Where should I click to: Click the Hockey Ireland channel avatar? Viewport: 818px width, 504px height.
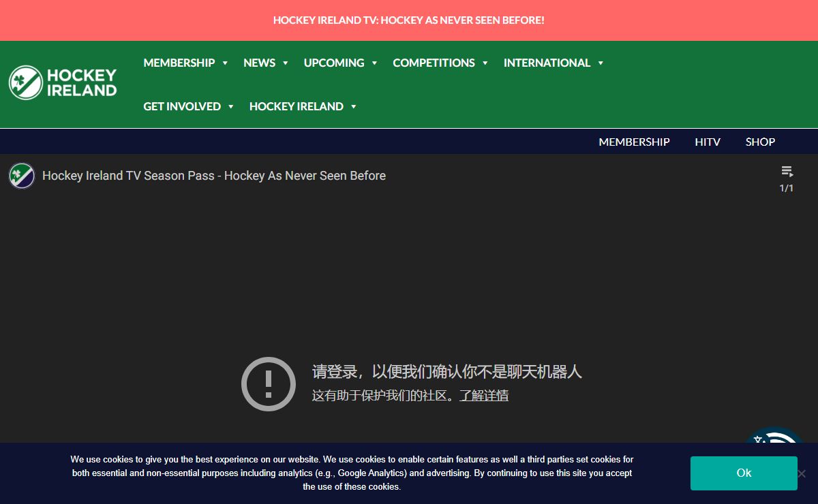(22, 176)
